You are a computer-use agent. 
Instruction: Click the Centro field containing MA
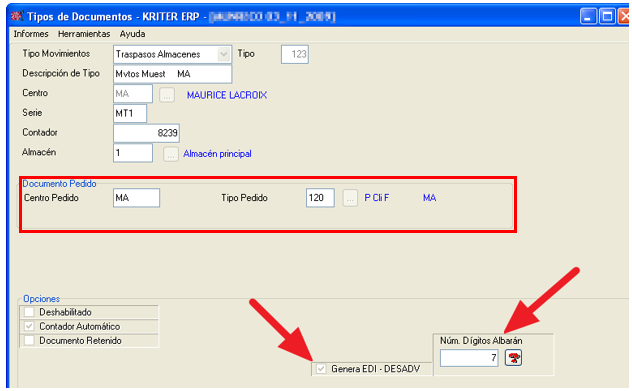click(x=133, y=94)
